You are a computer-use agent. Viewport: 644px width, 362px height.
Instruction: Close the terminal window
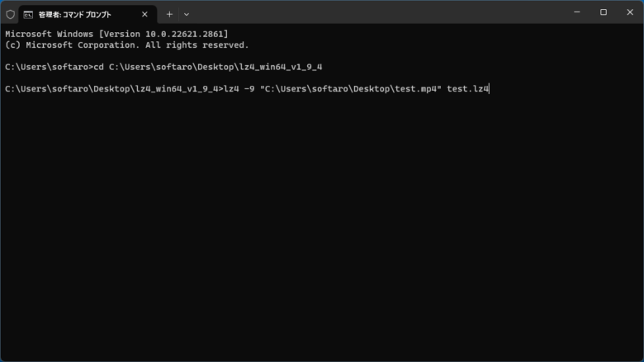click(x=630, y=12)
